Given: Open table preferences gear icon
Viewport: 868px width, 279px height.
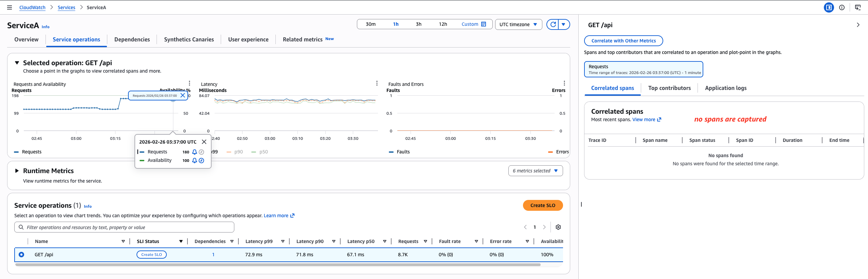Looking at the screenshot, I should (558, 227).
